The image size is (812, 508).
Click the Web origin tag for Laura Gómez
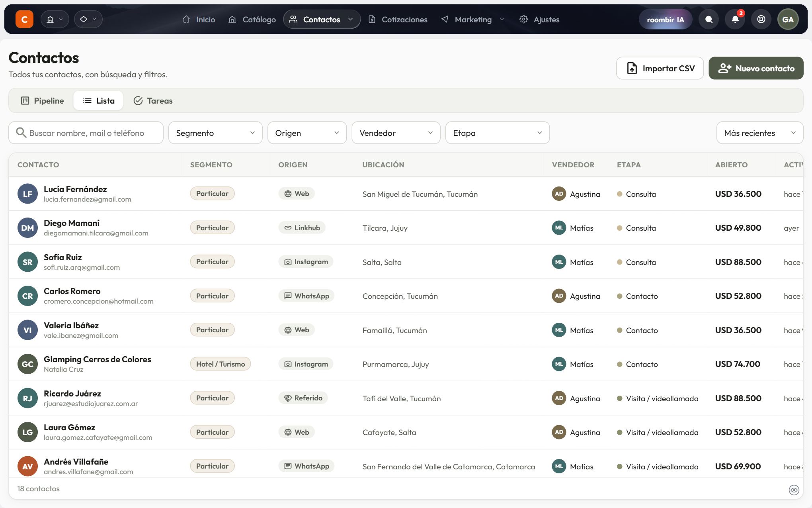tap(297, 432)
